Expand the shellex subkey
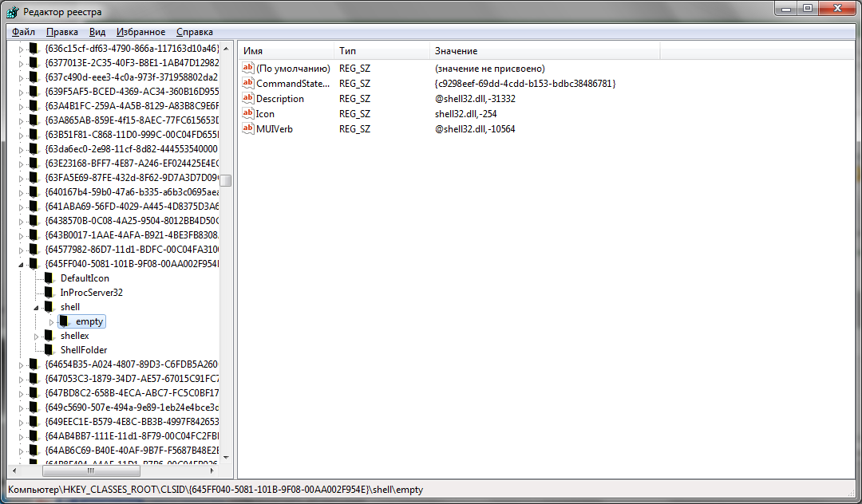Viewport: 862px width, 504px height. point(36,336)
